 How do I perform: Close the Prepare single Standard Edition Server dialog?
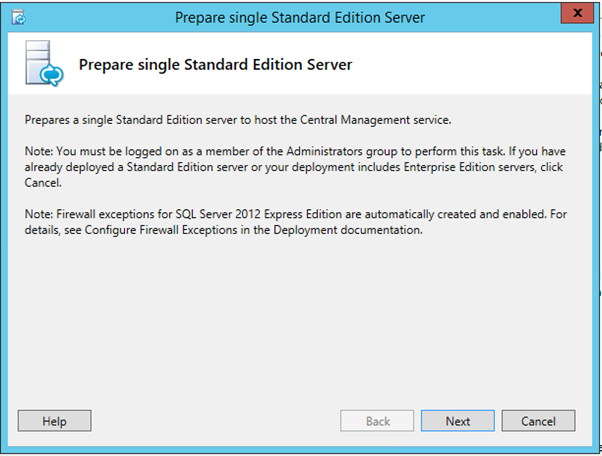click(x=577, y=13)
